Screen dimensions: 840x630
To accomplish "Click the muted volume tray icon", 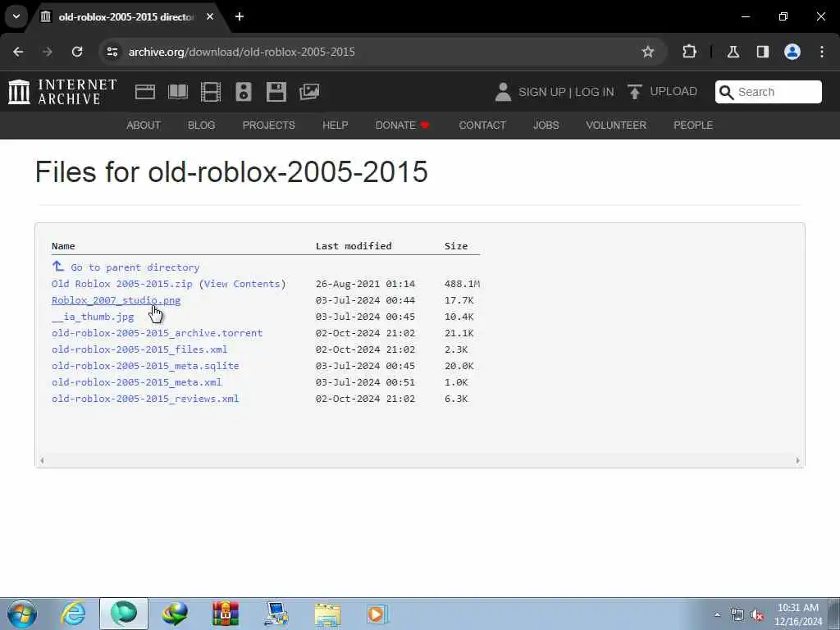I will (757, 615).
